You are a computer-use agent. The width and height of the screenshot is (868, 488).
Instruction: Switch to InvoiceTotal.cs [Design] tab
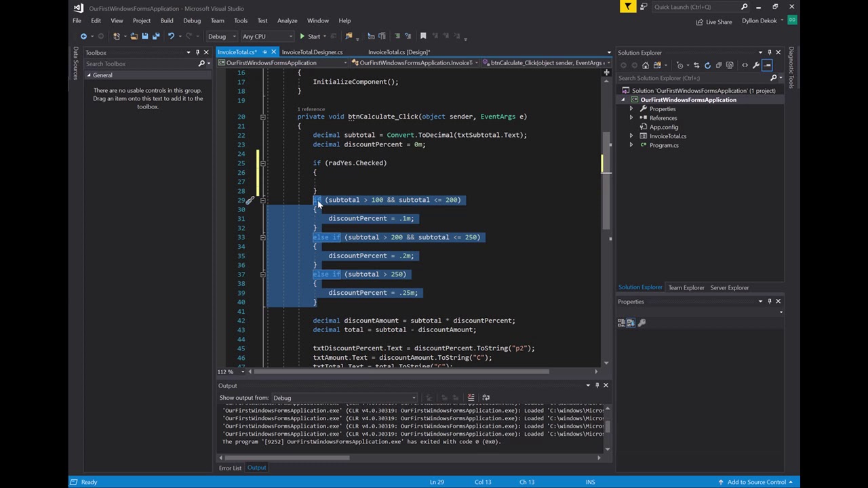(399, 52)
